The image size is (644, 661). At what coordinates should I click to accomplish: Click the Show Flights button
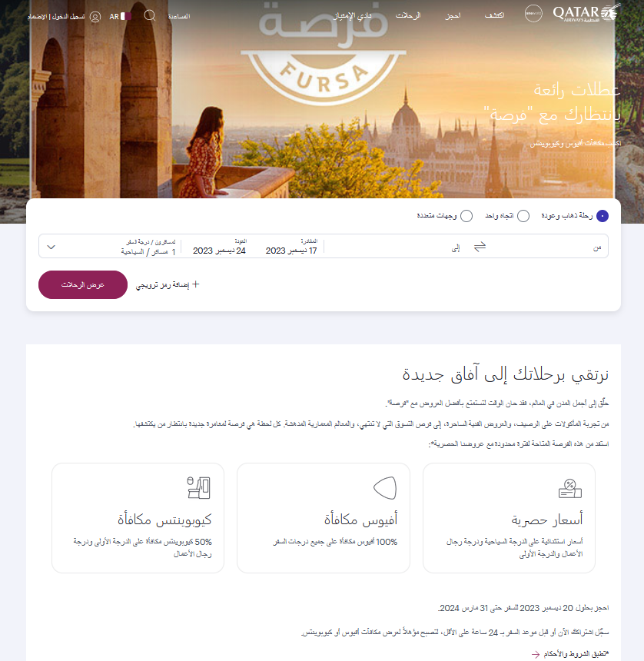82,284
